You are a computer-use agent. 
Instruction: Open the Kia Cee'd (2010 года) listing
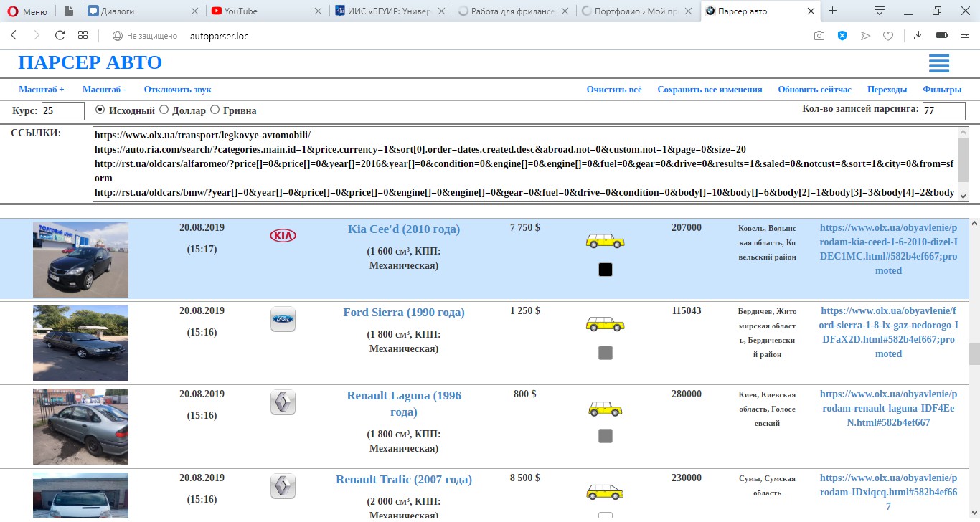(x=404, y=229)
